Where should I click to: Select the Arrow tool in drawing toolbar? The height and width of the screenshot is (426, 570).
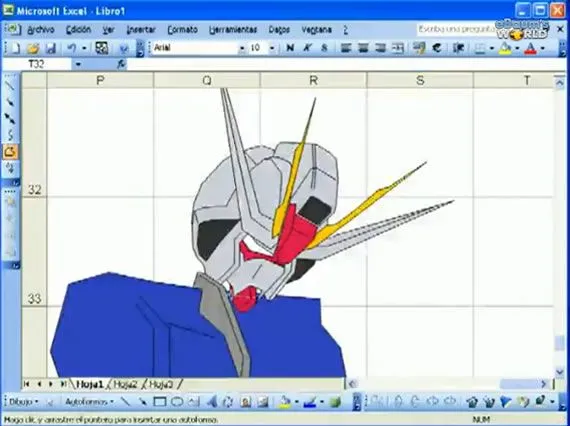click(x=142, y=402)
